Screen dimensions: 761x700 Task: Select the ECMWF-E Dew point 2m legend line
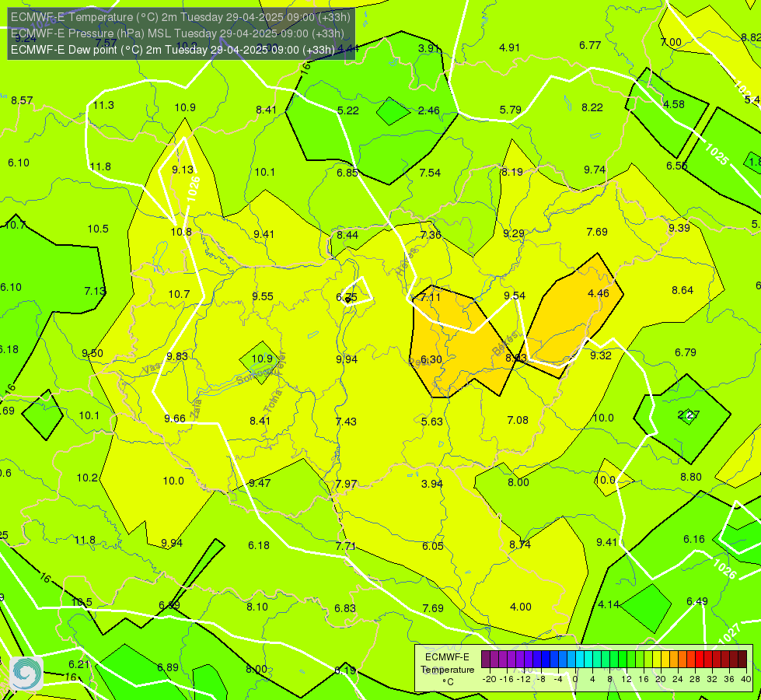point(173,50)
